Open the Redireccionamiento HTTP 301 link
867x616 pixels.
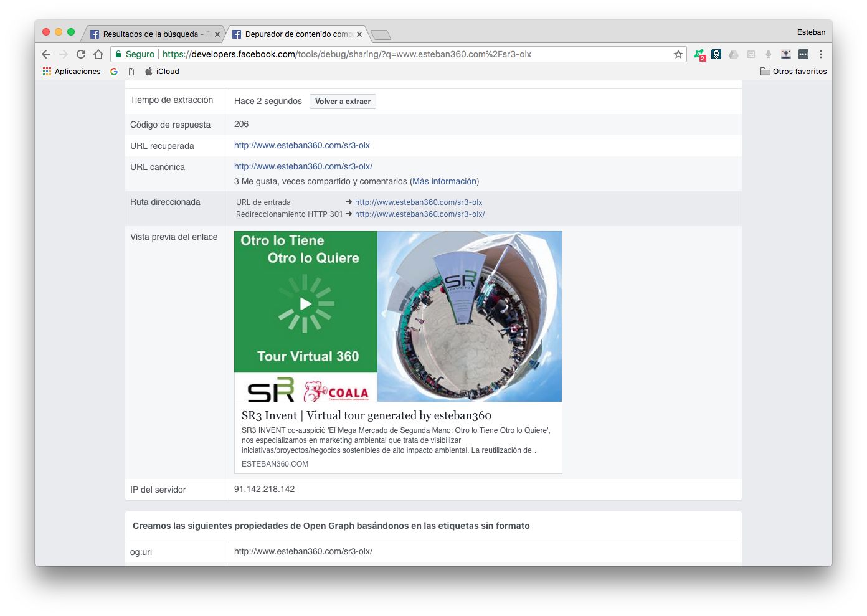(420, 214)
